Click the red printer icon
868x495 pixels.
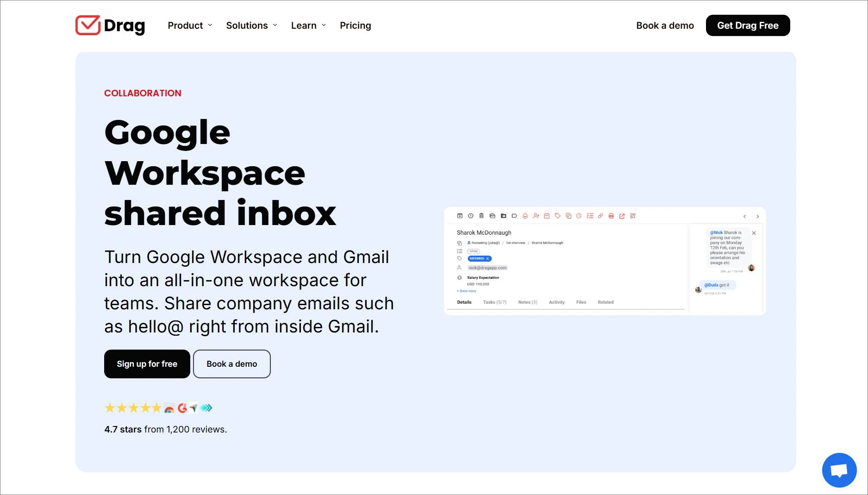[611, 216]
